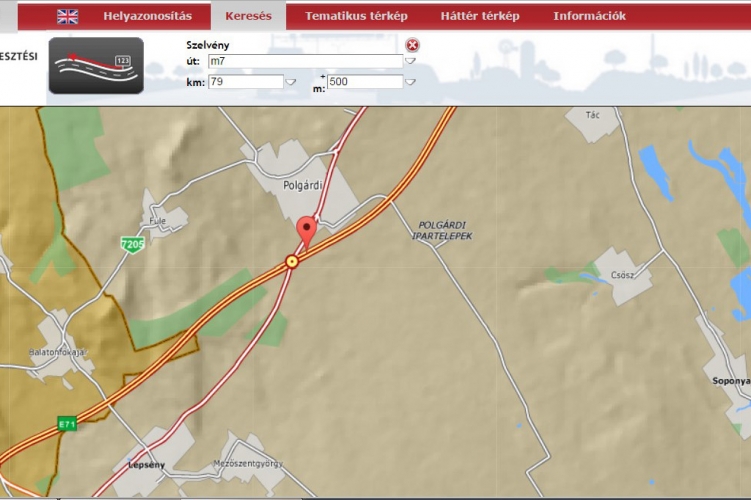Click the red location pin marker

tap(305, 231)
